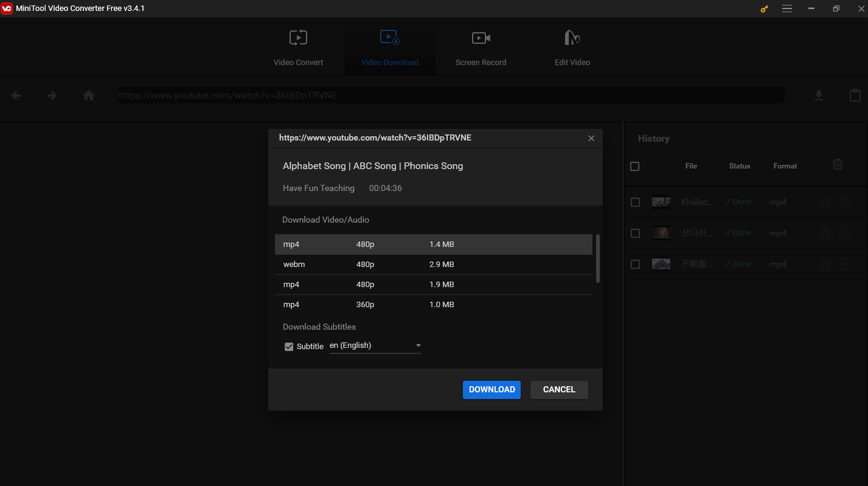
Task: Click the key upgrade icon in title bar
Action: (765, 9)
